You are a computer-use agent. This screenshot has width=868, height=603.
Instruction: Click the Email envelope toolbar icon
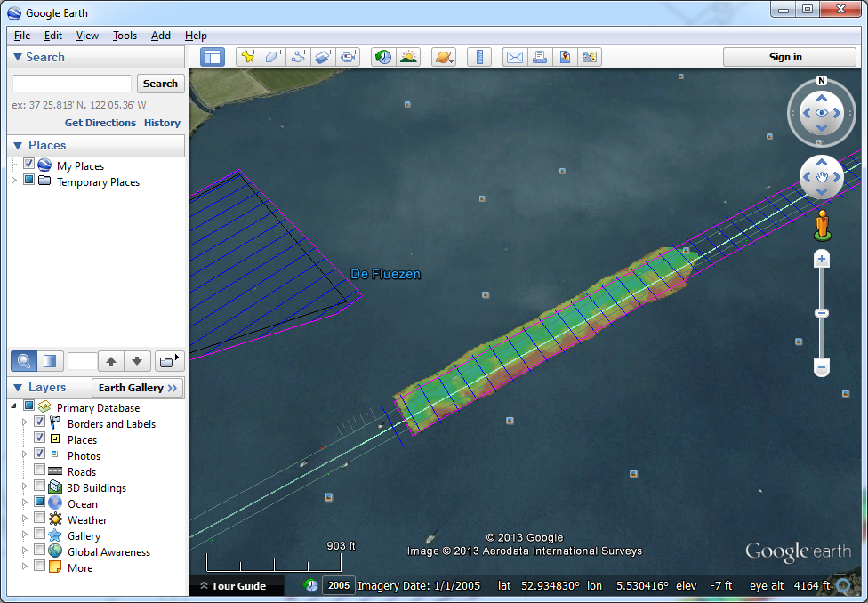pos(515,57)
